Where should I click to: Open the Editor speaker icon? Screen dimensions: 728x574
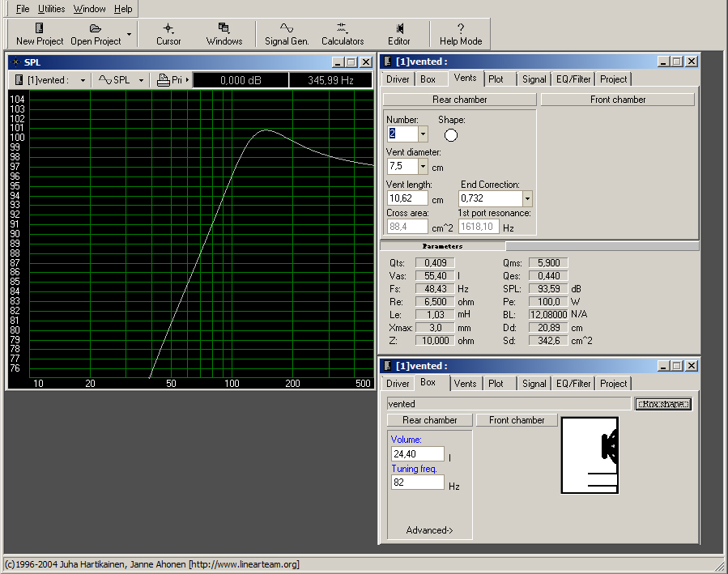(x=399, y=28)
